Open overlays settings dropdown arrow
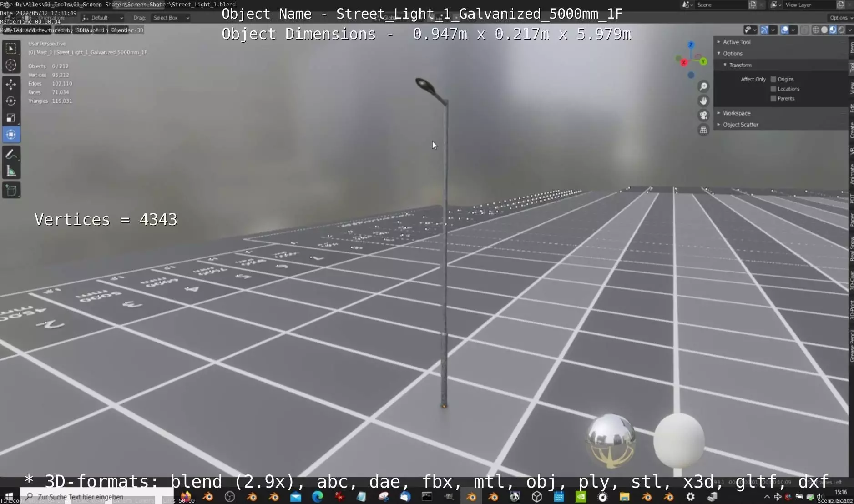 coord(793,30)
